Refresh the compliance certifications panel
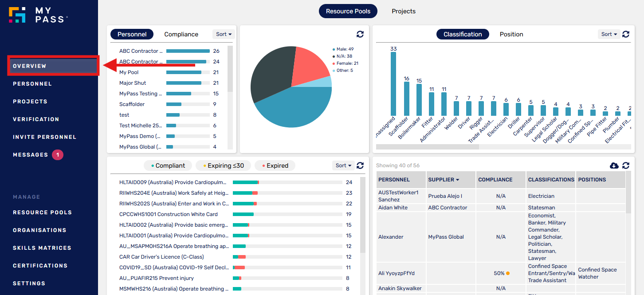Screen dimensions: 644x295 coord(360,165)
